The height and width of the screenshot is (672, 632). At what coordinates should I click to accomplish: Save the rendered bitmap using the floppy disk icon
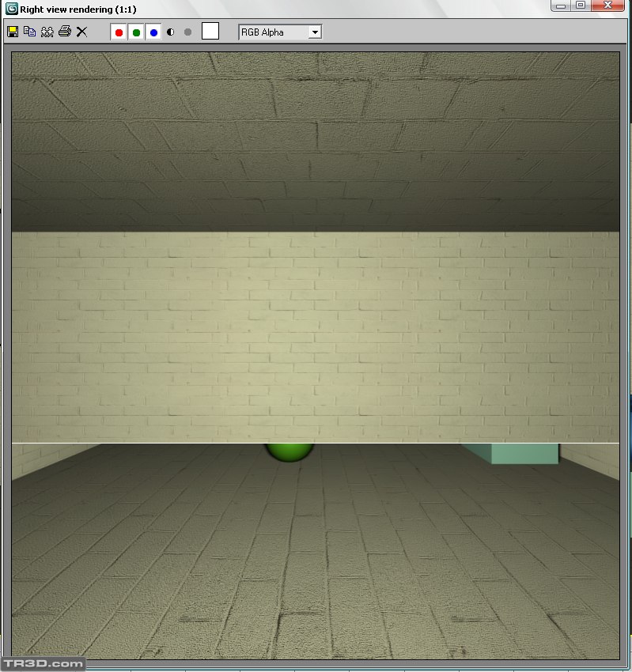point(13,32)
